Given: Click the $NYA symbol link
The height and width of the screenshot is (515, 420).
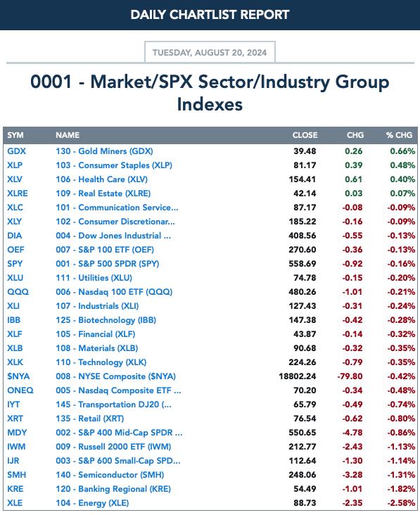Looking at the screenshot, I should click(x=18, y=376).
